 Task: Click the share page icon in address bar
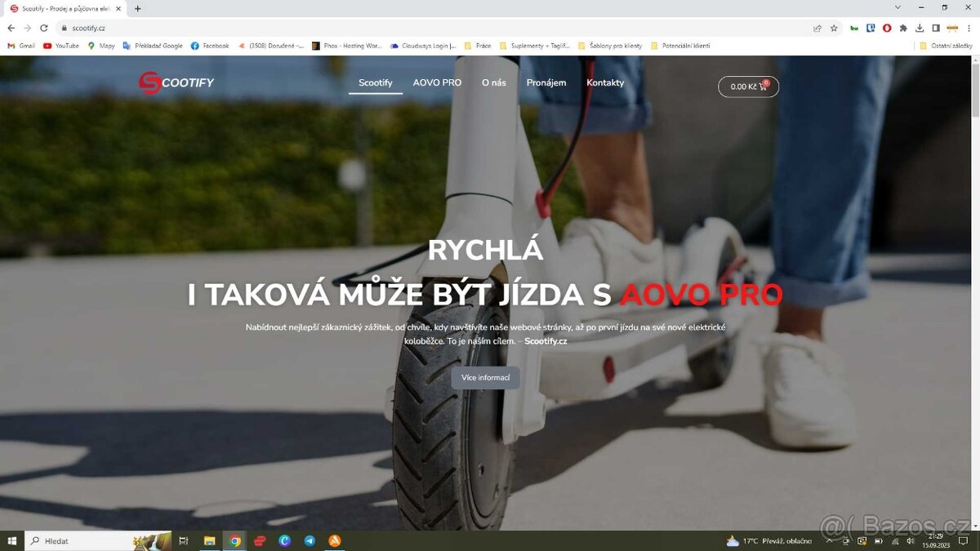point(817,28)
